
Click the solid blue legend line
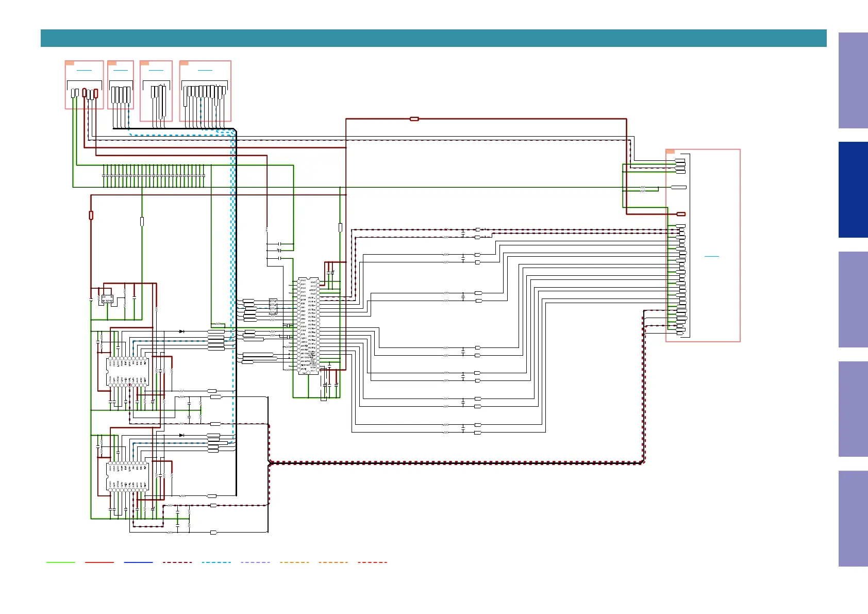pos(139,562)
